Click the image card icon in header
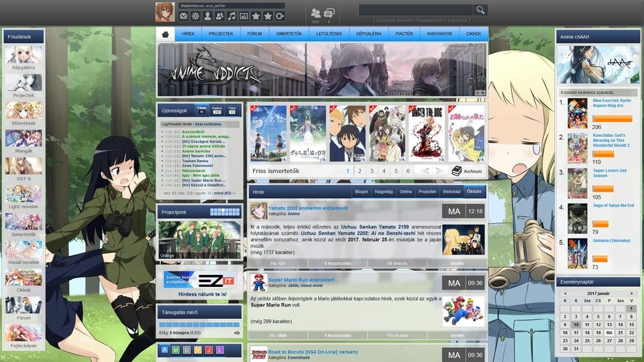Screen dimensions: 644x362 [x=244, y=16]
